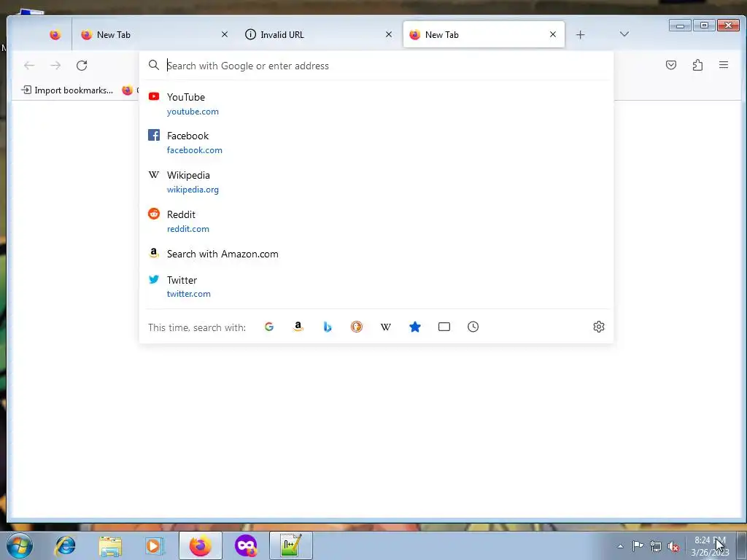Select the Reddit suggestion
Image resolution: width=747 pixels, height=560 pixels.
point(376,221)
